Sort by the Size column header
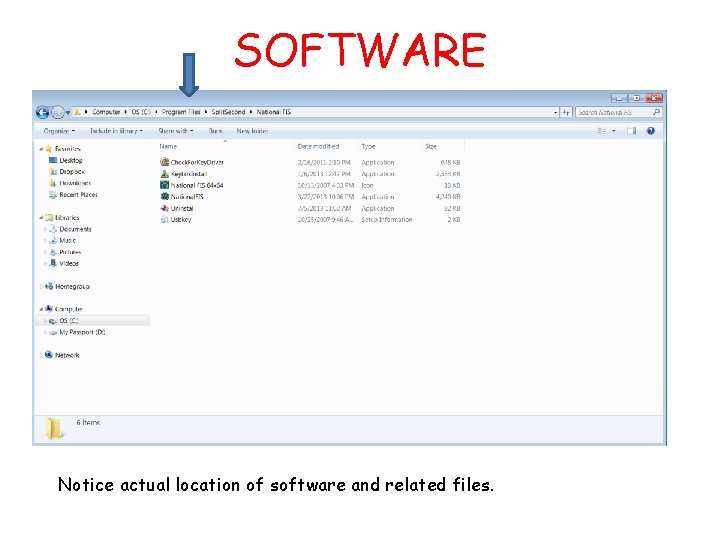 [x=431, y=146]
